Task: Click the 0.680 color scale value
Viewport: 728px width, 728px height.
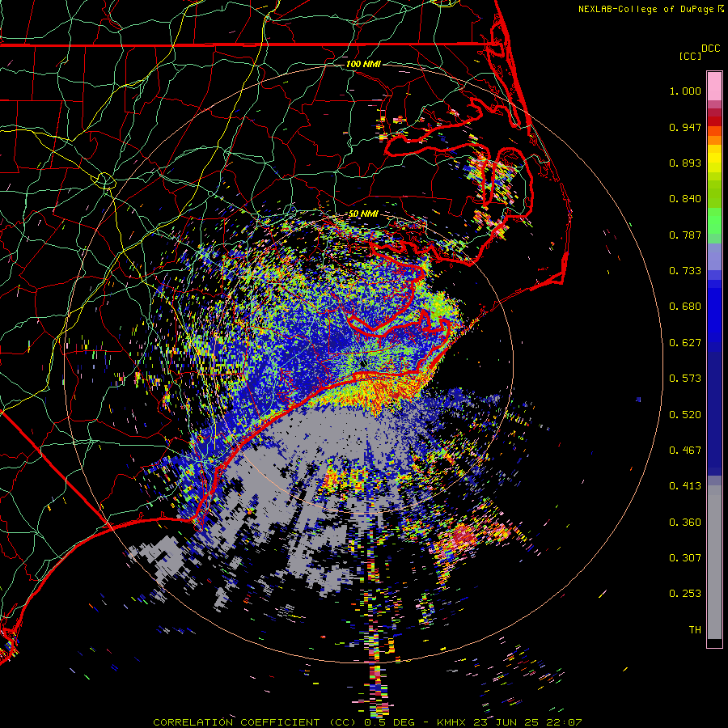Action: click(685, 307)
